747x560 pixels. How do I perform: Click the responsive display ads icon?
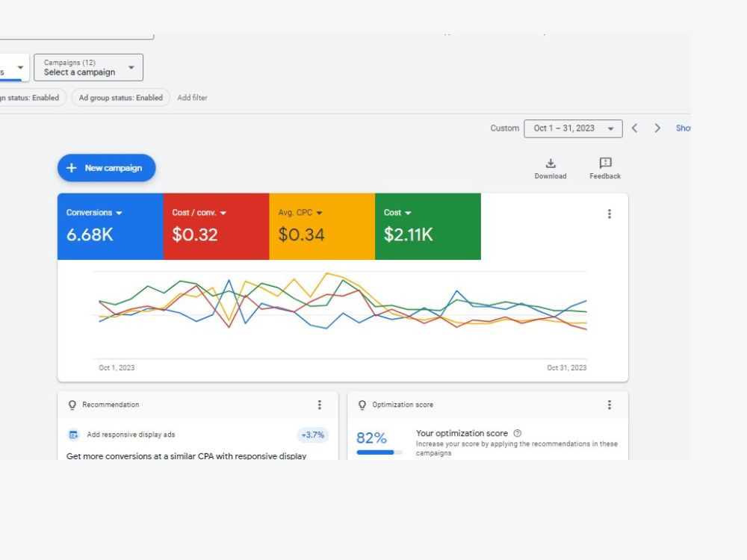pyautogui.click(x=73, y=435)
